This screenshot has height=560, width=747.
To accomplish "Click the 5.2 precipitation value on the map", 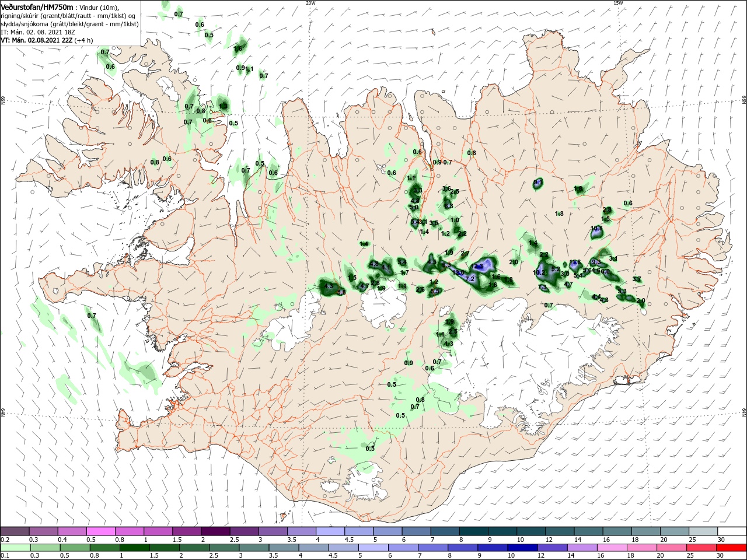I will (x=556, y=269).
